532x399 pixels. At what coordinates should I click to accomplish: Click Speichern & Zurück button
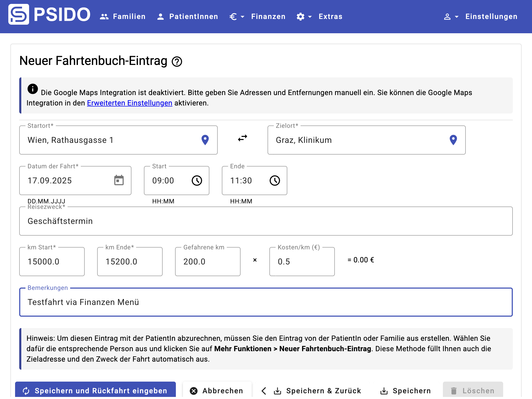[311, 390]
